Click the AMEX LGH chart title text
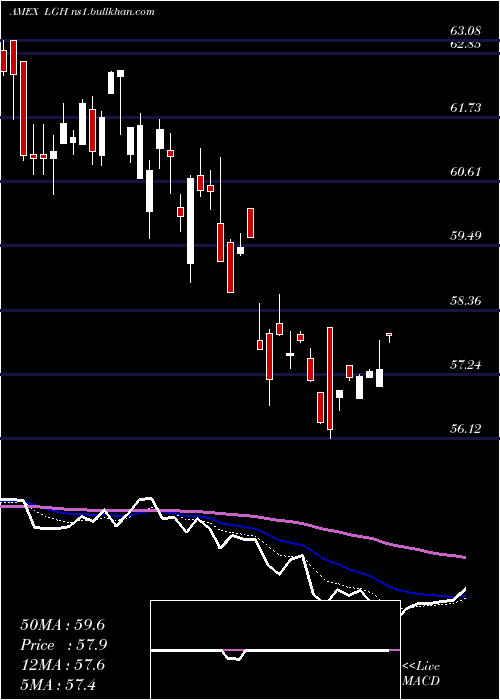The image size is (500, 700). pos(82,12)
